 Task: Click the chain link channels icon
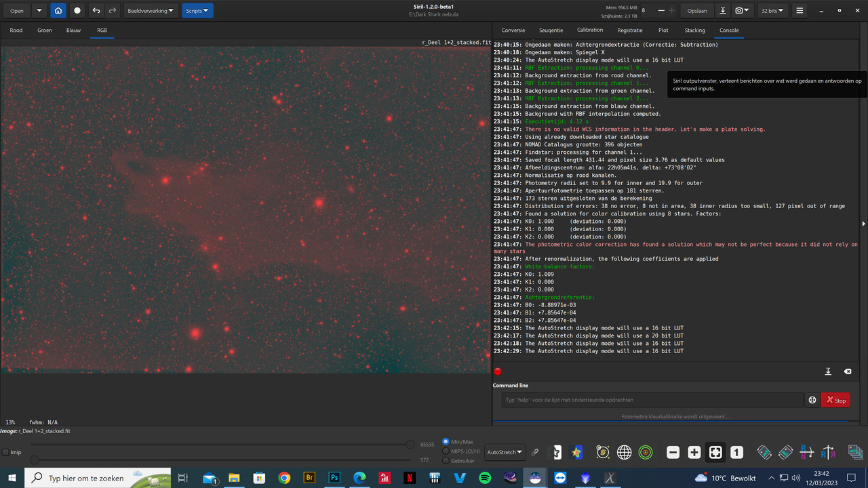535,452
